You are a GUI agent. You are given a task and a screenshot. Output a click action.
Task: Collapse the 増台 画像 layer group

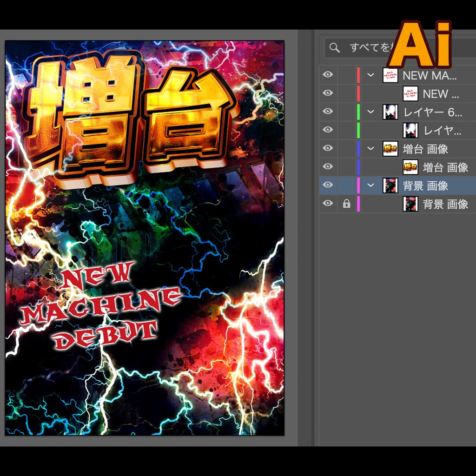370,149
